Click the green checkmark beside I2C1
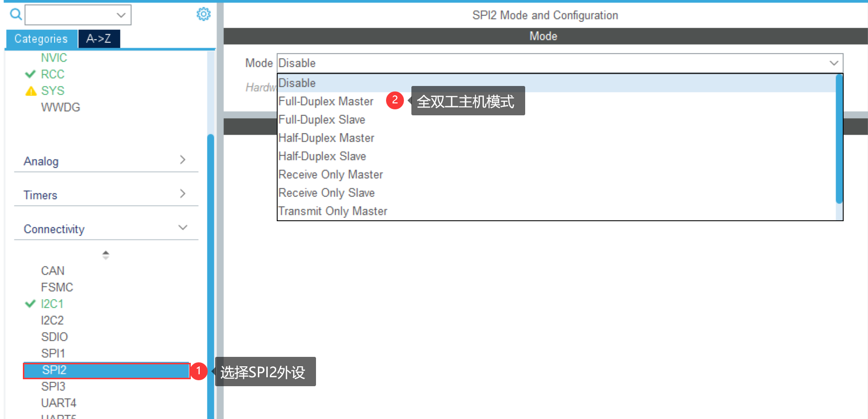The height and width of the screenshot is (419, 868). pos(30,304)
